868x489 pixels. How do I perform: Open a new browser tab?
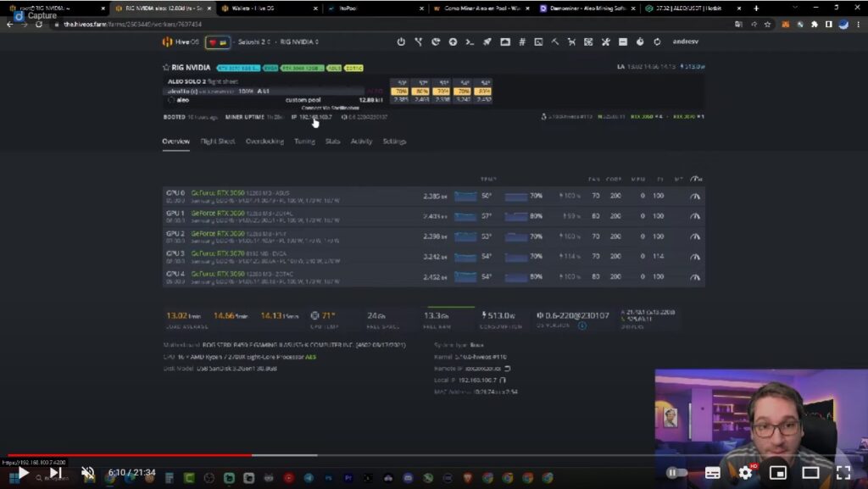[756, 8]
